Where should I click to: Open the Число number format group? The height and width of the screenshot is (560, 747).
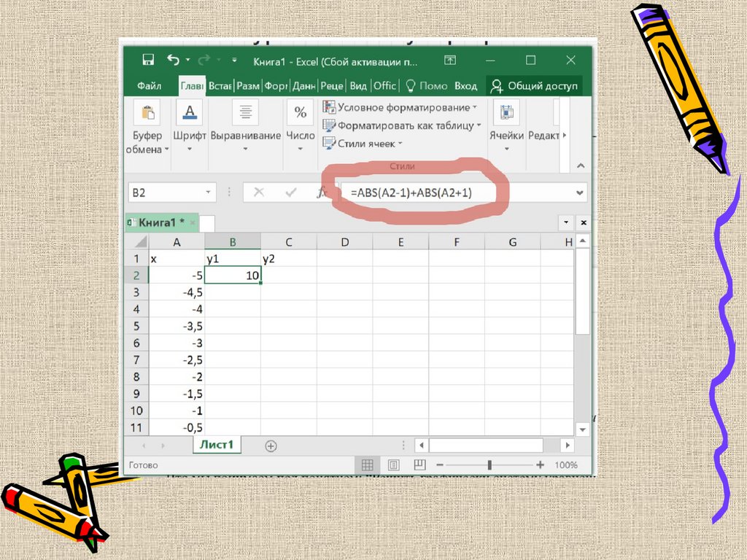[x=300, y=127]
